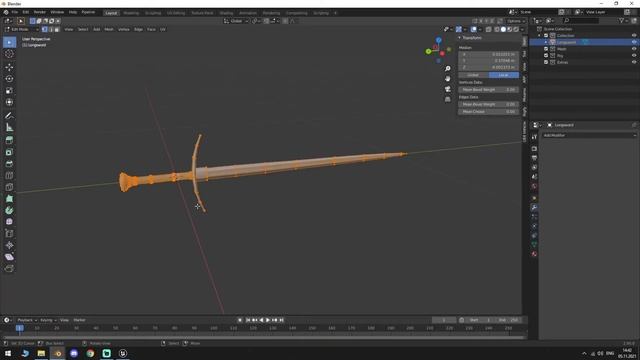Adjust Mean Crease slider
Image resolution: width=640 pixels, height=360 pixels.
click(x=489, y=111)
